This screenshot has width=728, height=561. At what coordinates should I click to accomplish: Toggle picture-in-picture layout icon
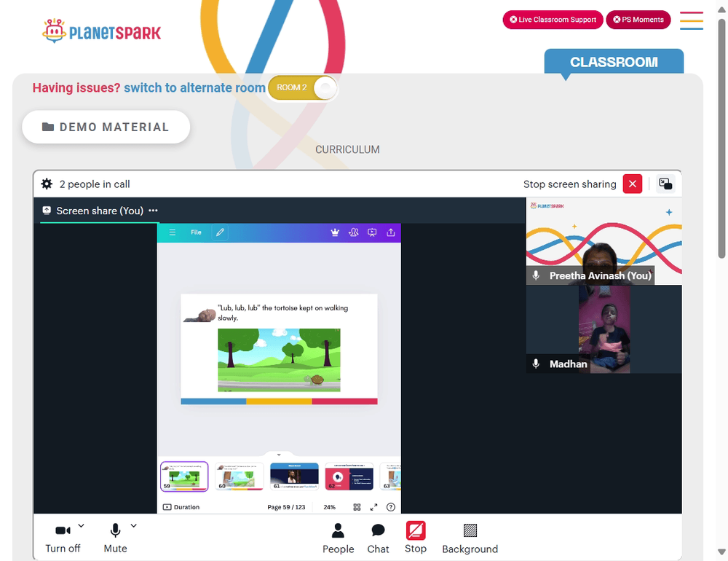(x=665, y=184)
